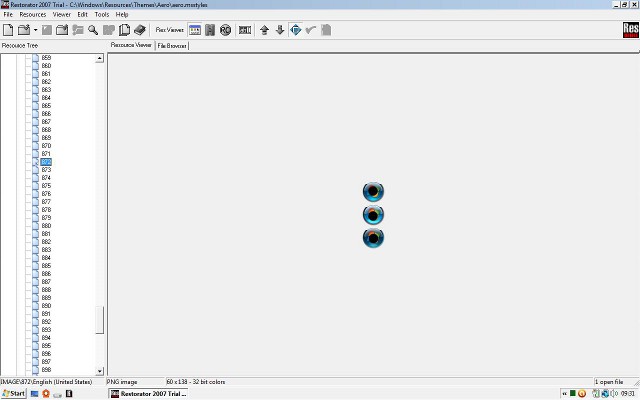
Task: Switch to hex view mode icon
Action: tap(245, 30)
